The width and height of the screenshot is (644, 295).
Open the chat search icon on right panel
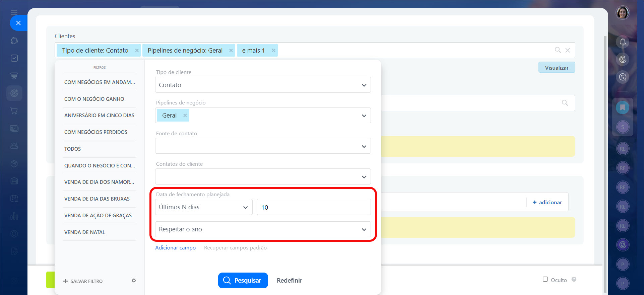coord(623,77)
